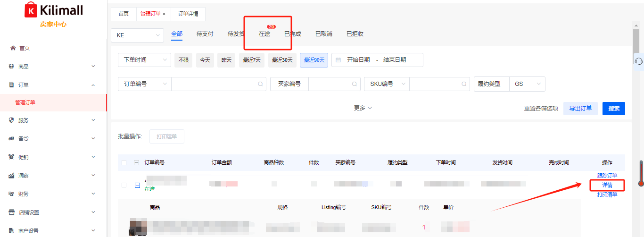644x237 pixels.
Task: Click the 服务 shield icon
Action: coord(12,120)
